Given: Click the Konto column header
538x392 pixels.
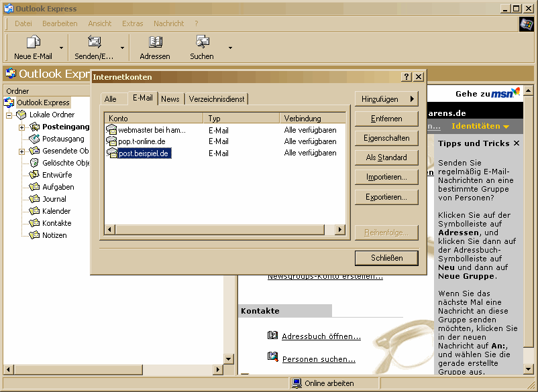Looking at the screenshot, I should [154, 118].
